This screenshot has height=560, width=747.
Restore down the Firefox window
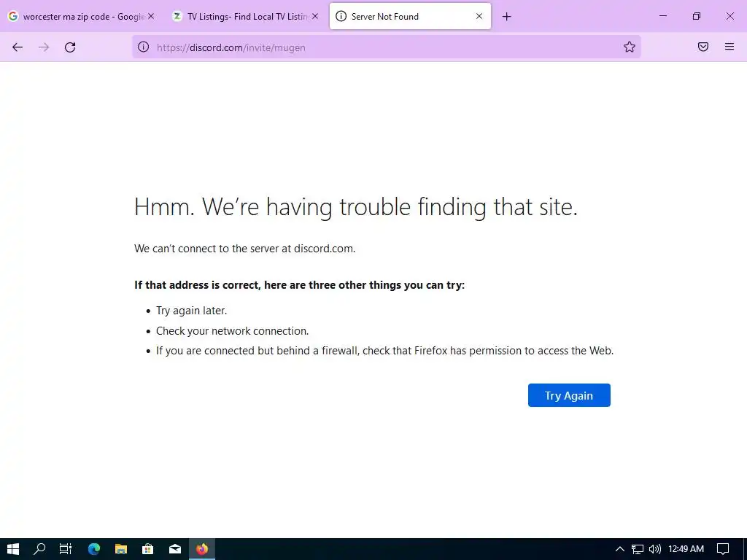(x=697, y=16)
